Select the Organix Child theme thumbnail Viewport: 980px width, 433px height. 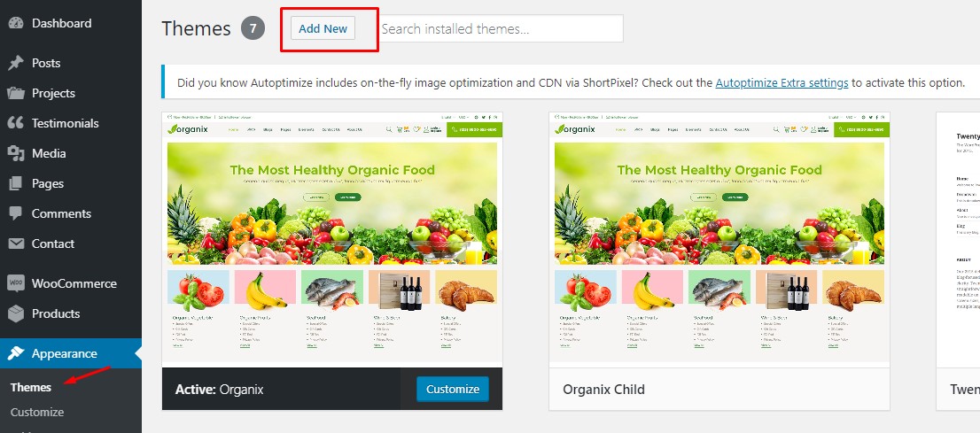719,240
